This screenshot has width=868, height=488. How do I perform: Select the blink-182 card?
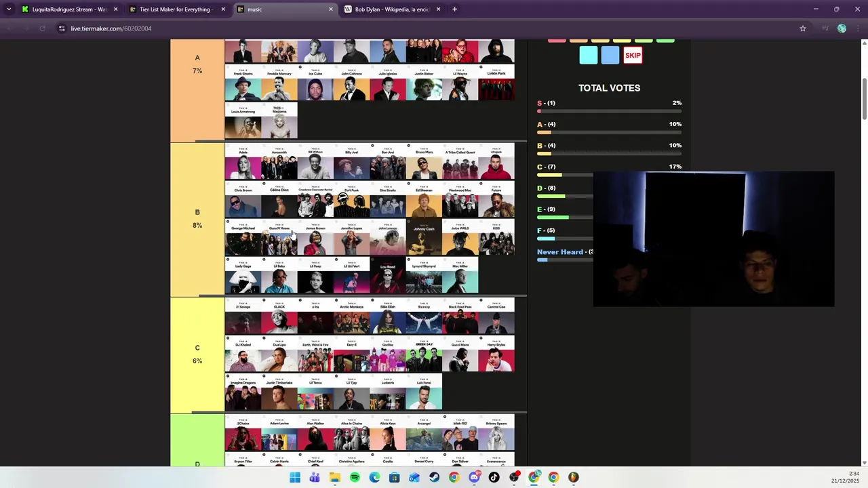coord(460,434)
